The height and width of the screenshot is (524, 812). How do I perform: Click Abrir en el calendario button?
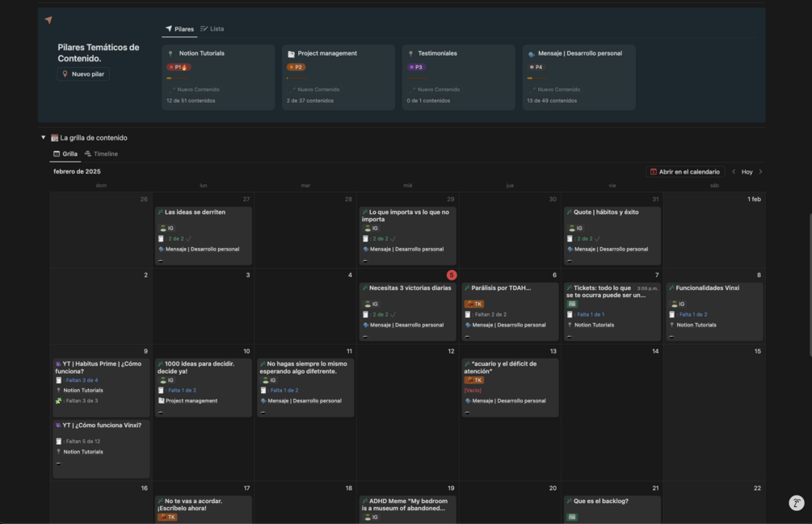685,172
